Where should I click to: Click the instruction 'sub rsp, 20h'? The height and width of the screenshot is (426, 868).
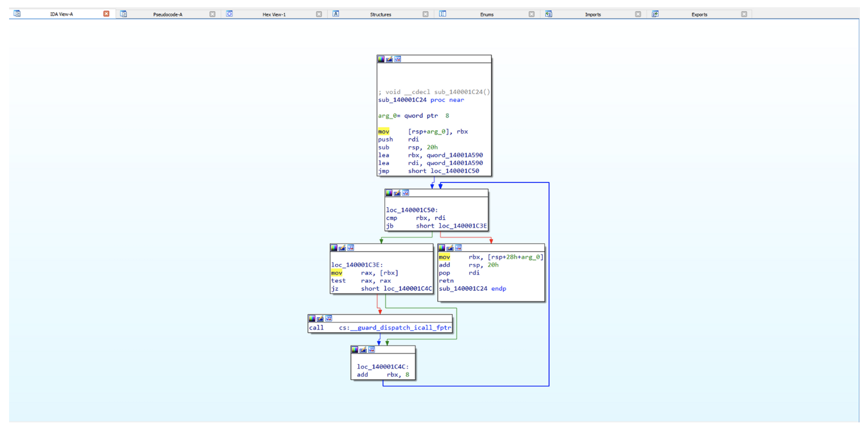[x=408, y=147]
